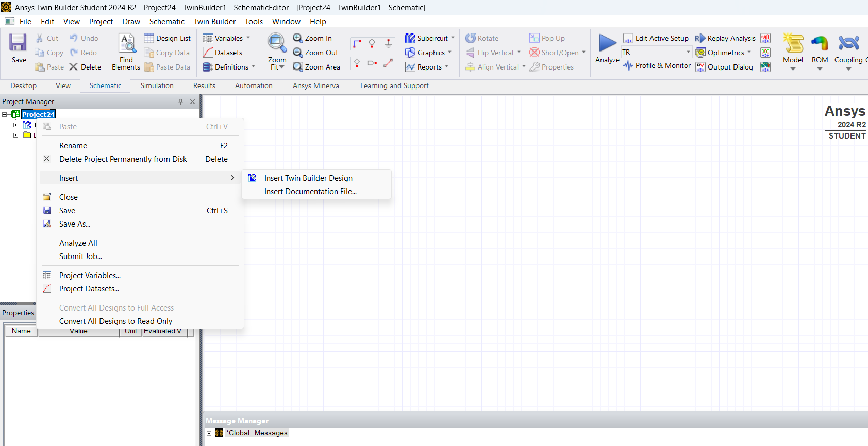Click the ROM rainbow icon

[820, 43]
